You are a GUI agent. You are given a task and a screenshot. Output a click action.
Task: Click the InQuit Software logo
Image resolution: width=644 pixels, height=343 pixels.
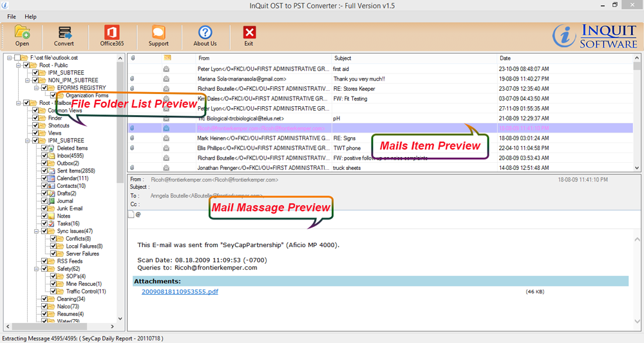594,35
